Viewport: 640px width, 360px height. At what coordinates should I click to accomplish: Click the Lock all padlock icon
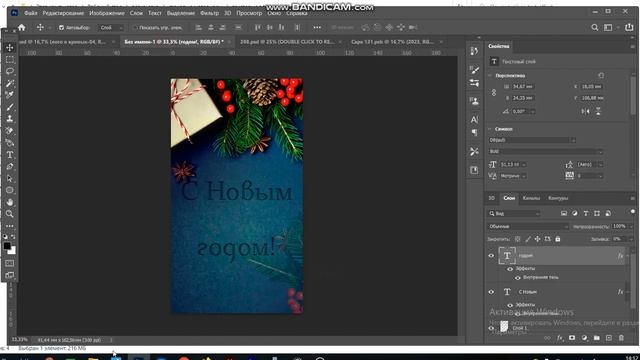pos(558,239)
